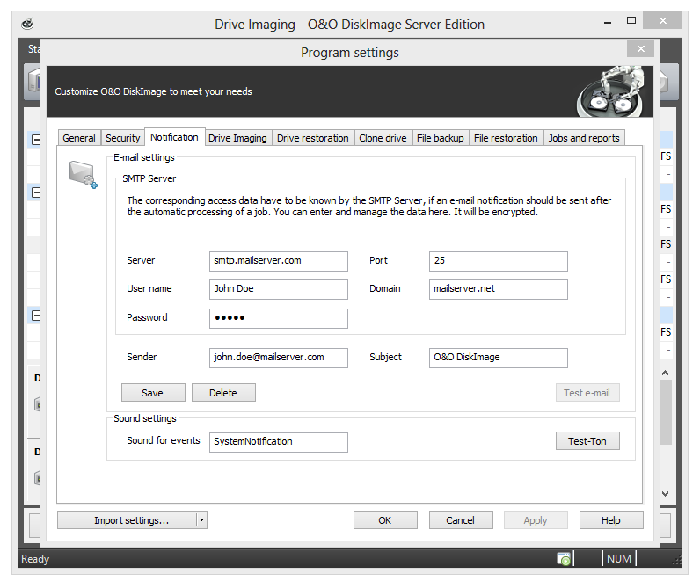
Task: Click the Subject input field
Action: [x=499, y=358]
